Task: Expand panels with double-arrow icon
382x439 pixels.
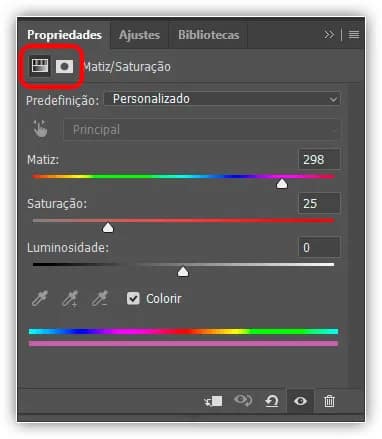Action: coord(329,35)
